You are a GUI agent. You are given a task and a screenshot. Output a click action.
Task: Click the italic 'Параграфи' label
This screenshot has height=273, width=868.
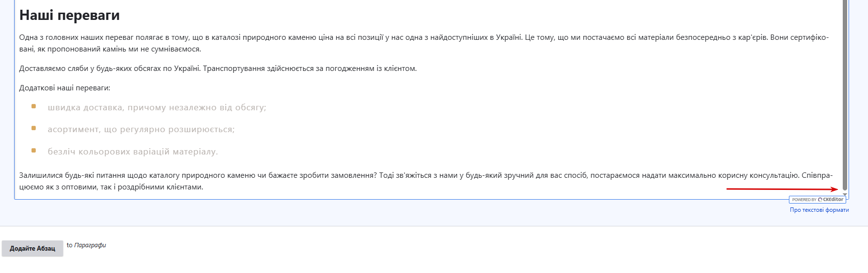coord(90,245)
